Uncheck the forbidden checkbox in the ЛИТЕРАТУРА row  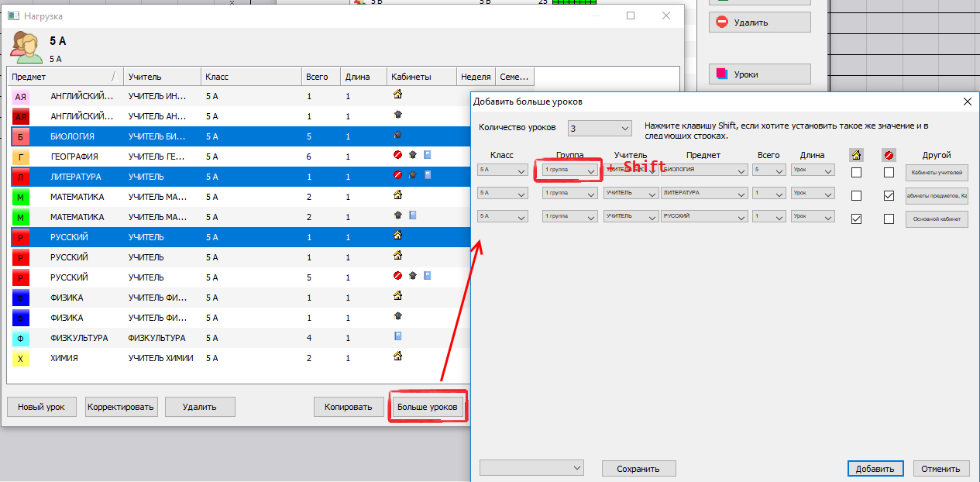[889, 196]
